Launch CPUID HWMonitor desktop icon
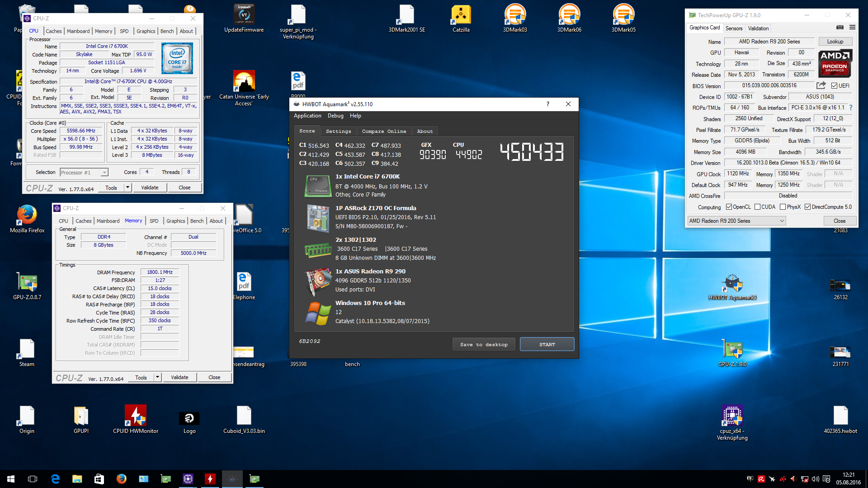This screenshot has height=488, width=868. click(136, 419)
